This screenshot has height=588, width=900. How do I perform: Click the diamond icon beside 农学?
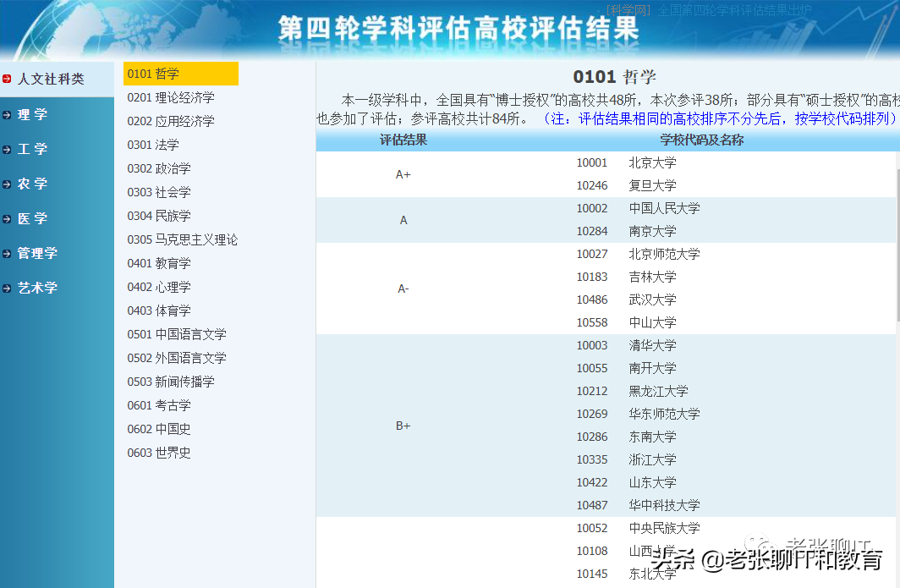click(x=8, y=183)
